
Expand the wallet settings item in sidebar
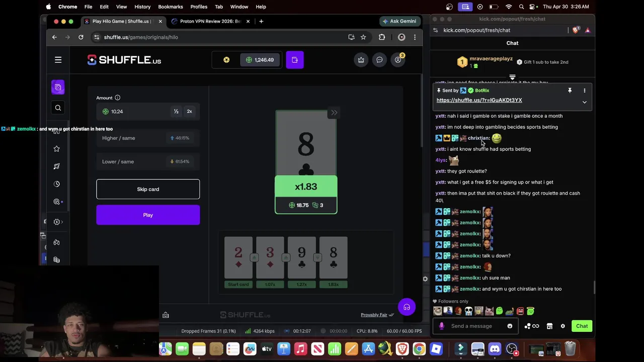[x=58, y=222]
